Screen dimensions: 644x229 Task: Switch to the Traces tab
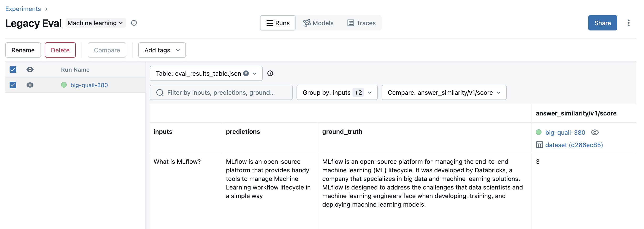tap(362, 23)
